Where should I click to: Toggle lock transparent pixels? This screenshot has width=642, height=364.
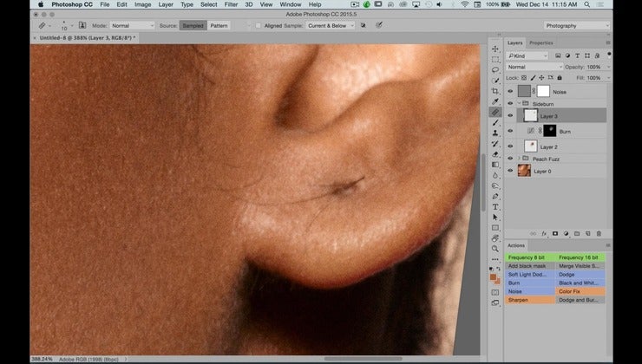pos(524,78)
